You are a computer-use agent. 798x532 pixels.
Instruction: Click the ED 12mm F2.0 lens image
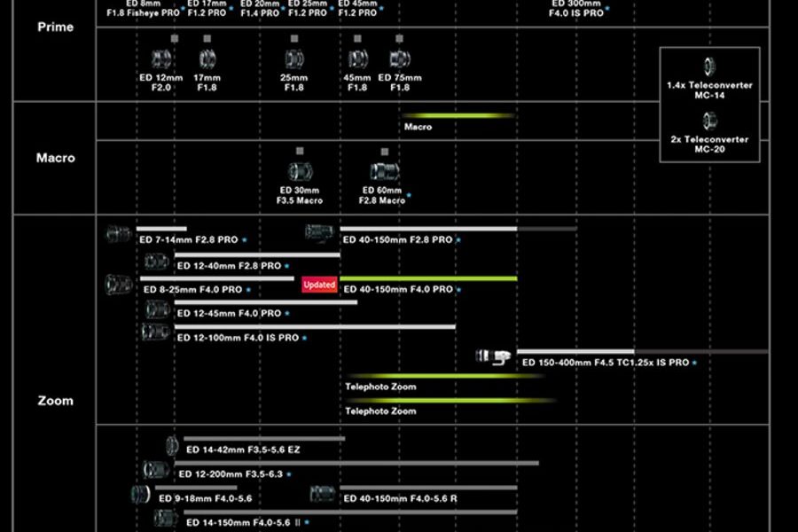pos(160,59)
